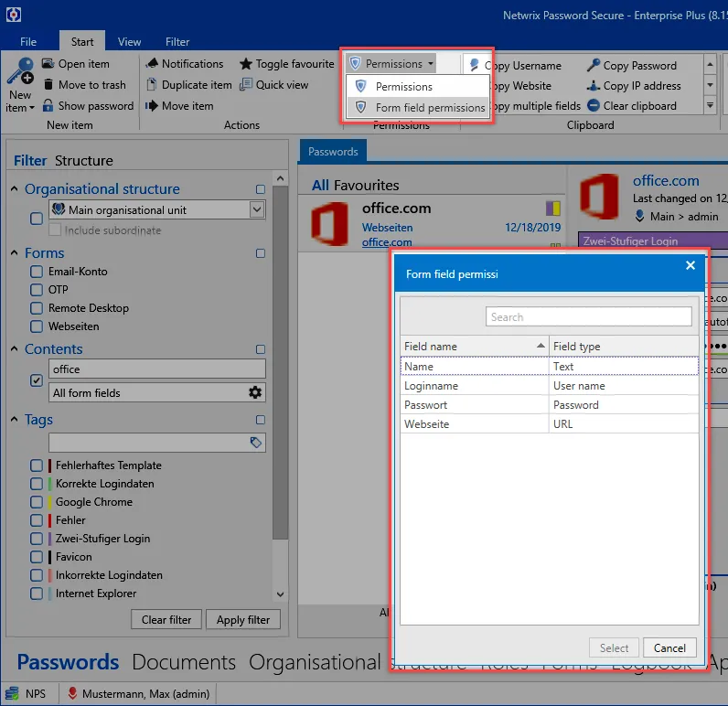The image size is (728, 706).
Task: Open Notifications from ribbon
Action: [185, 64]
